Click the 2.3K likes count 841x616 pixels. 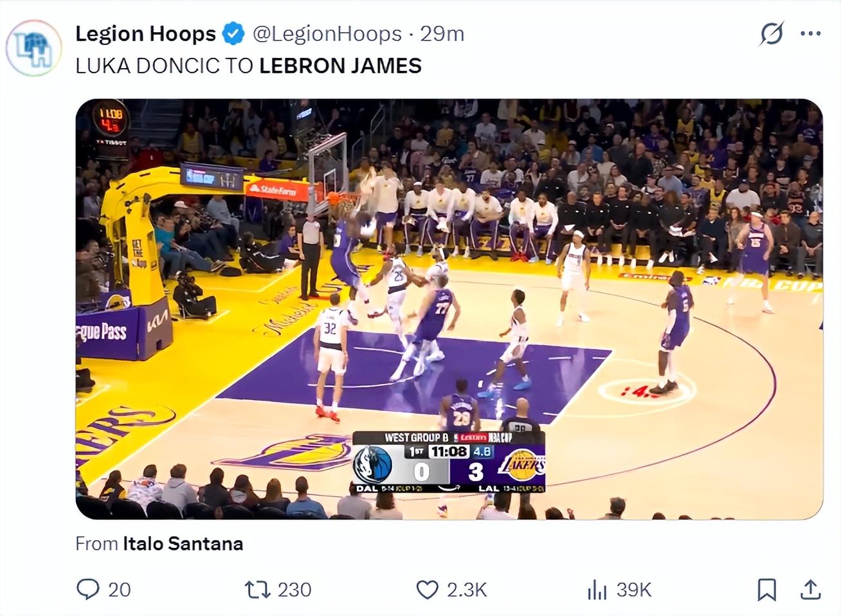(x=467, y=589)
